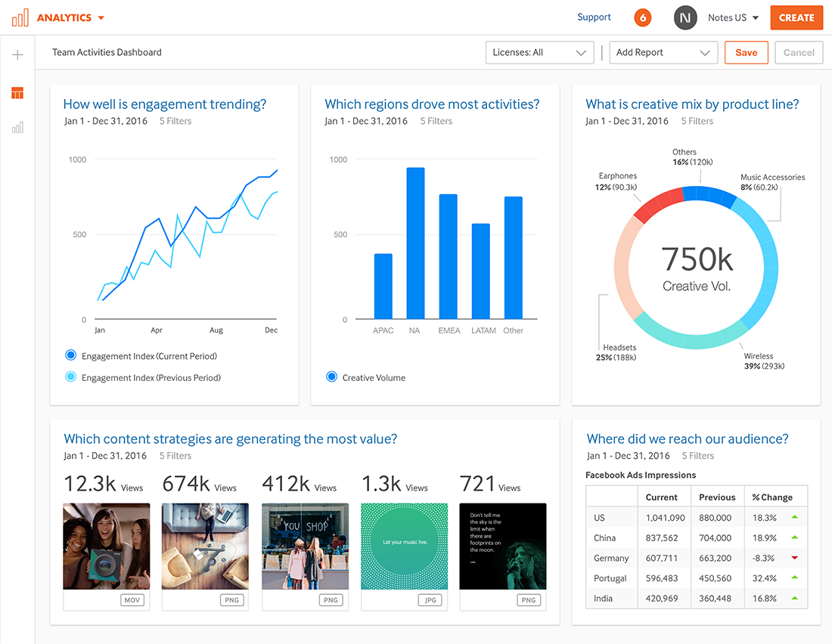Select the red Earphones donut segment
The image size is (832, 644).
pyautogui.click(x=659, y=204)
